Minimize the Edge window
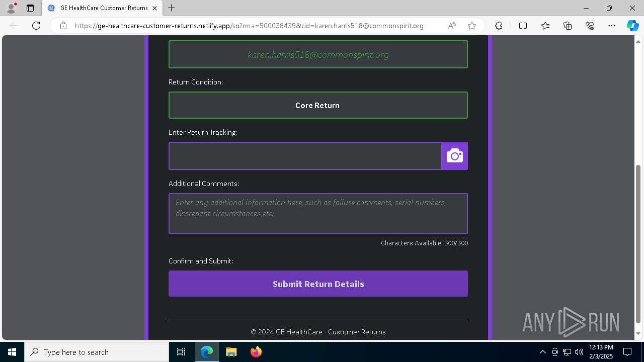Screen dimensions: 644x362 pyautogui.click(x=586, y=8)
